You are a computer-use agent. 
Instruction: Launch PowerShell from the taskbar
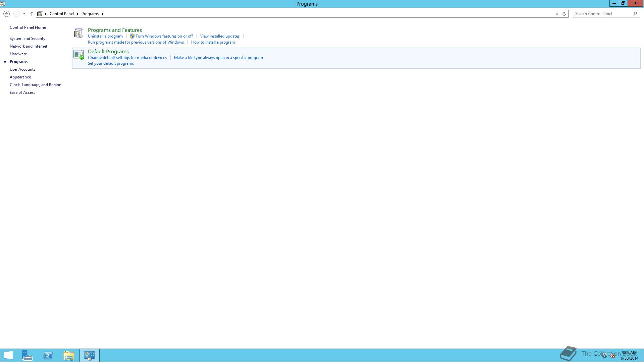pyautogui.click(x=48, y=355)
